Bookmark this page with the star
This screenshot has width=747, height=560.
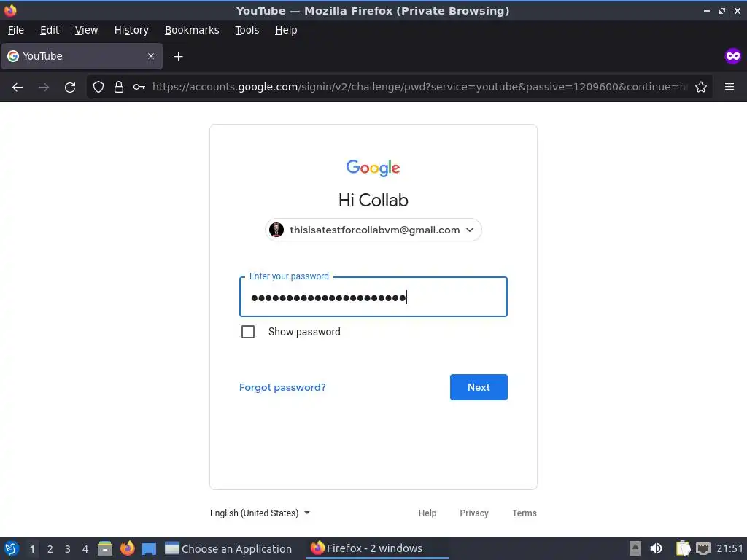click(x=701, y=87)
